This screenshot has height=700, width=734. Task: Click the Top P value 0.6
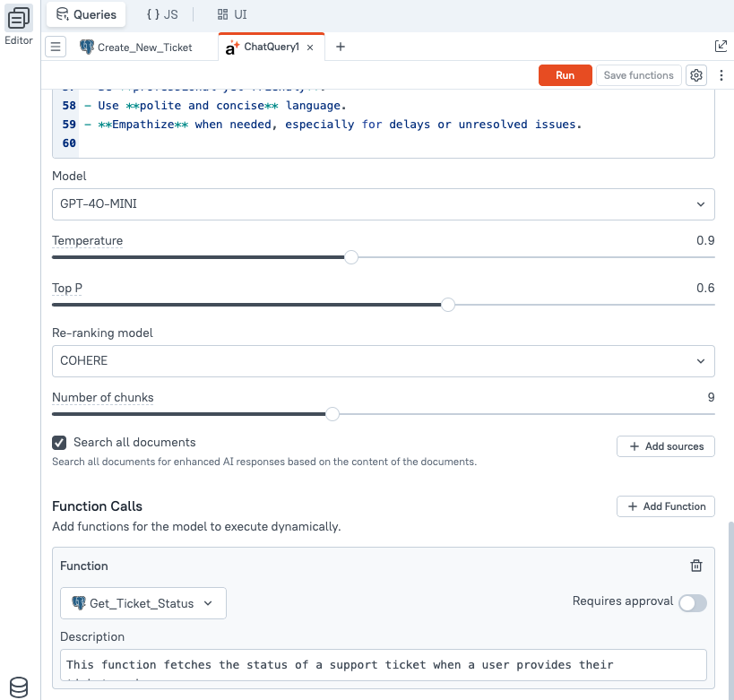(705, 288)
